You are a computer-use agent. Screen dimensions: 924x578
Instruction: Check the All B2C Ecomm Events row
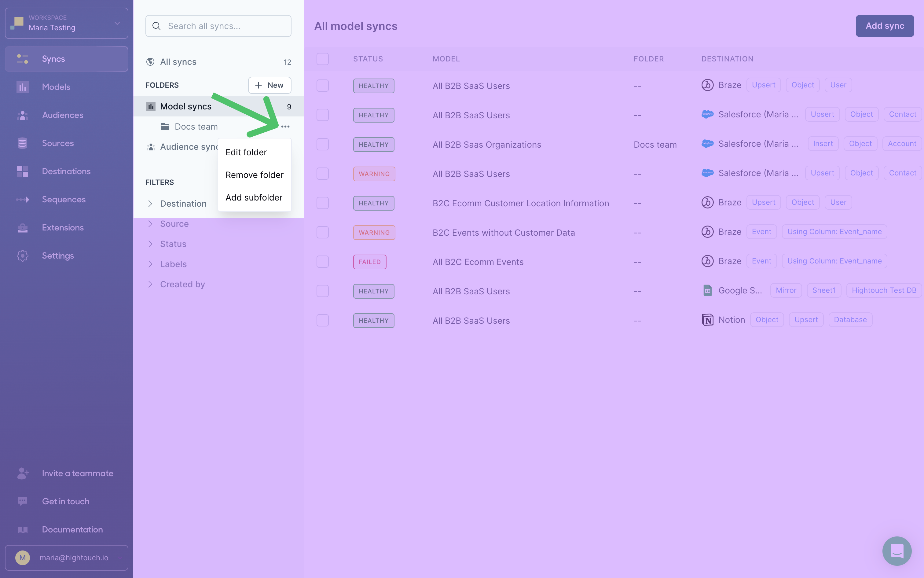pyautogui.click(x=323, y=261)
